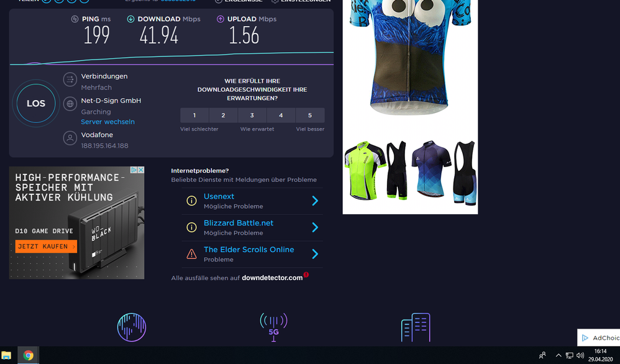The width and height of the screenshot is (620, 364).
Task: Click the ping icon beside PING ms
Action: pos(75,19)
